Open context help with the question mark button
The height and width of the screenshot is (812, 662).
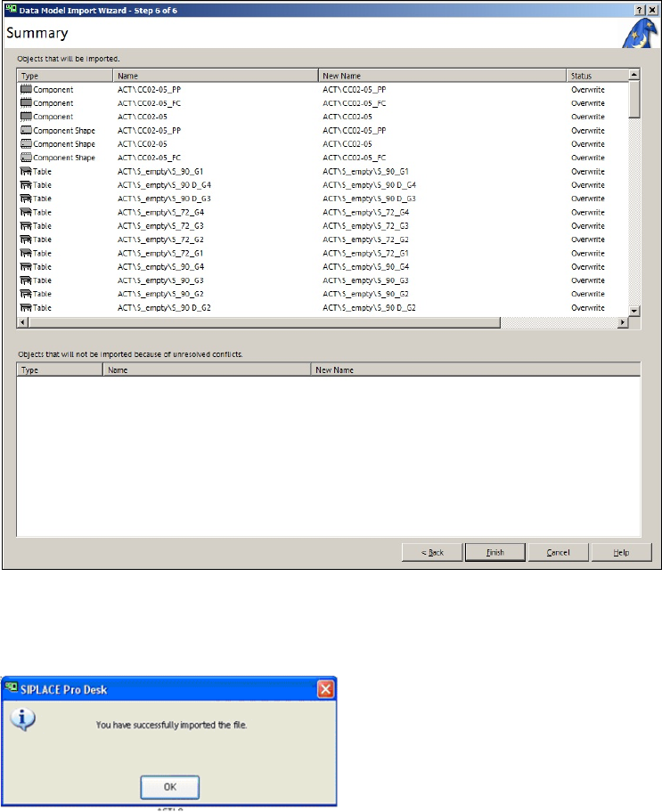point(640,10)
